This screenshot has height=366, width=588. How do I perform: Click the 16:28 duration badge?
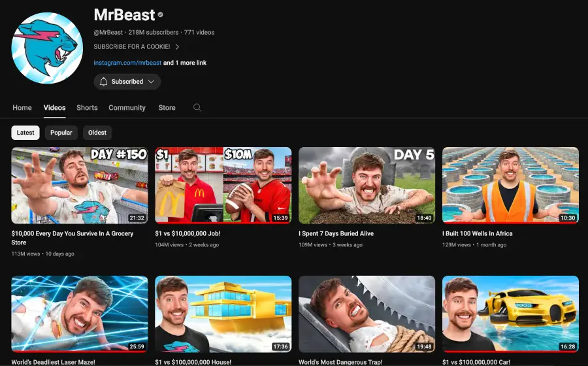click(x=567, y=347)
